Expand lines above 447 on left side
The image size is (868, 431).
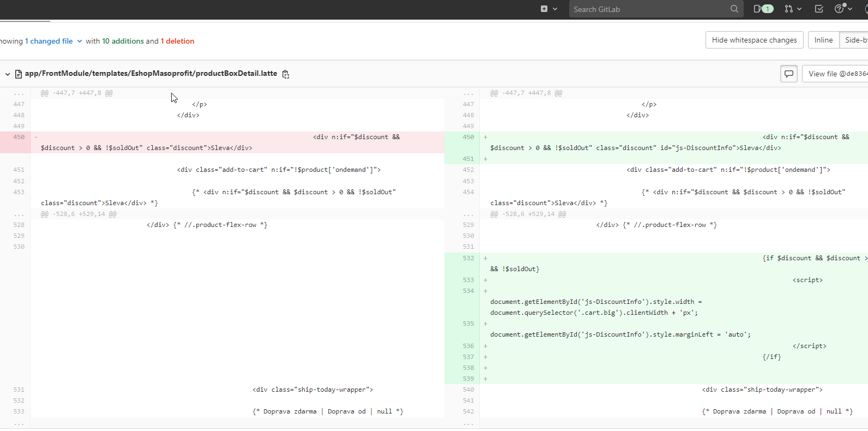click(19, 93)
